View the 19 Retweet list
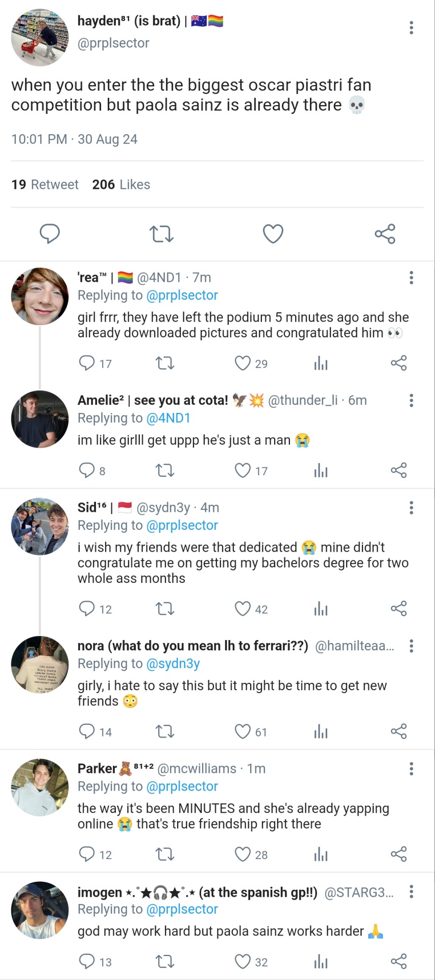This screenshot has height=980, width=435. [45, 185]
